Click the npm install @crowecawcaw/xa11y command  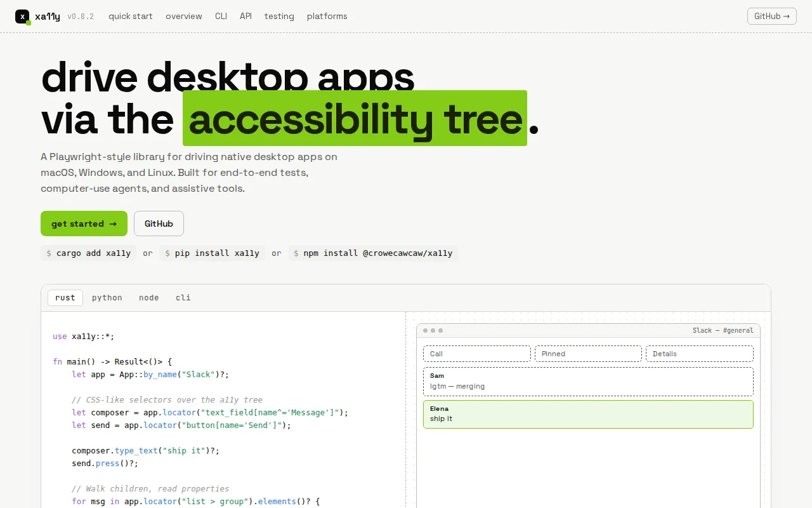click(x=373, y=253)
